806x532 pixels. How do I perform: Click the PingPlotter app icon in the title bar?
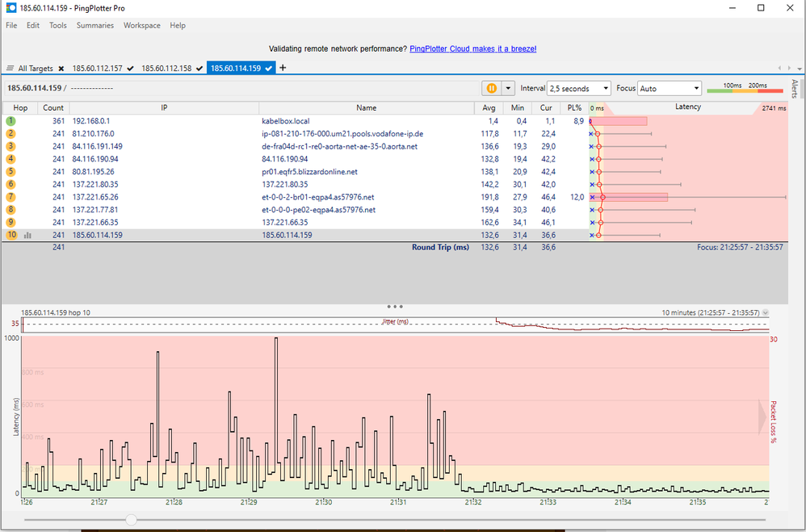coord(10,8)
